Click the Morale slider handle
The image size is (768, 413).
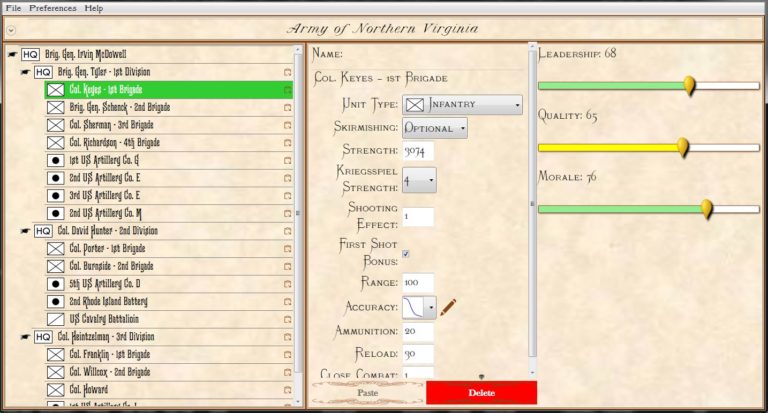click(706, 209)
